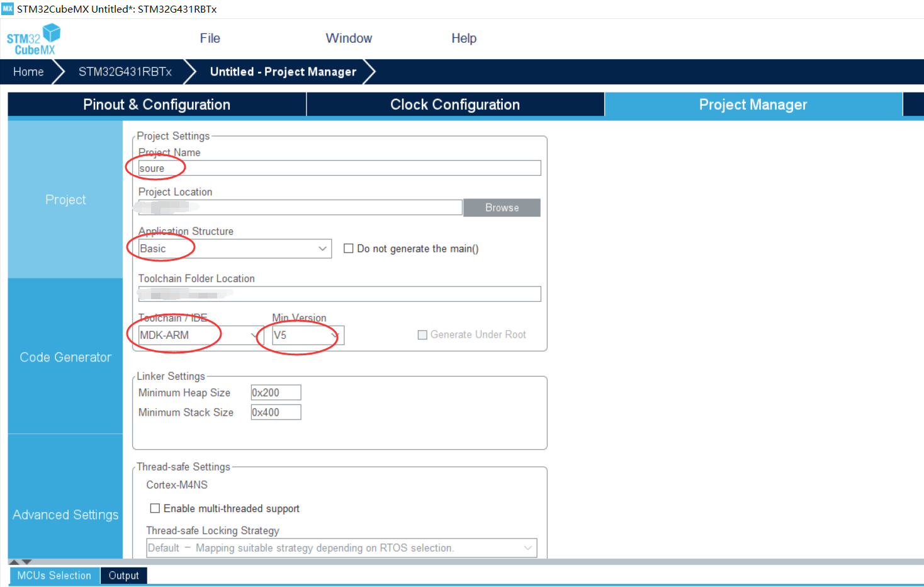Click the STM32G431RBTx breadcrumb

[x=125, y=72]
